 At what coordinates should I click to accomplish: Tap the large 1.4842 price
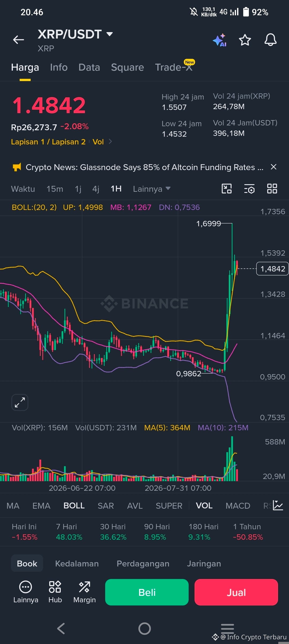49,105
